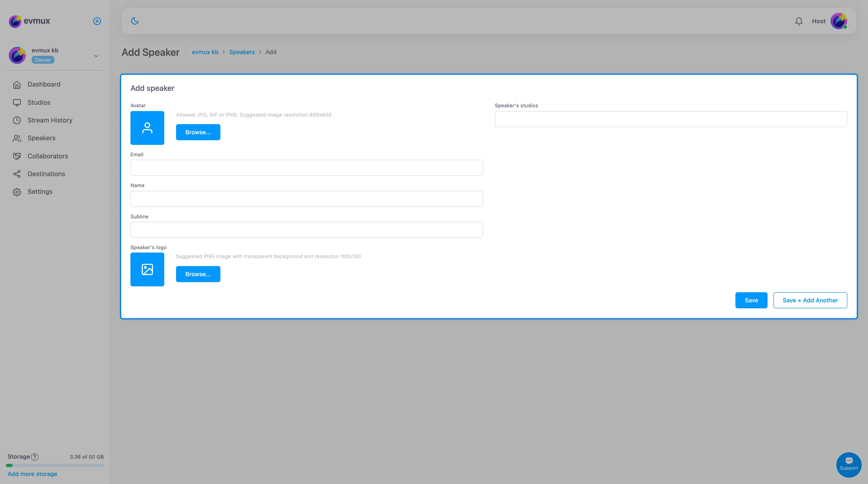Screen dimensions: 868x484
Task: Open Host profile avatar menu
Action: 839,21
